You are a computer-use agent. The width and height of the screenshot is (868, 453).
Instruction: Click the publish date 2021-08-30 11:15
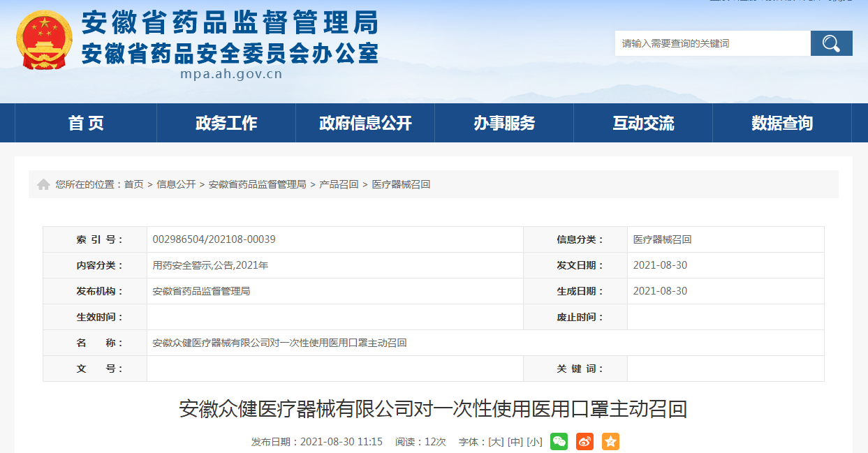tap(341, 442)
